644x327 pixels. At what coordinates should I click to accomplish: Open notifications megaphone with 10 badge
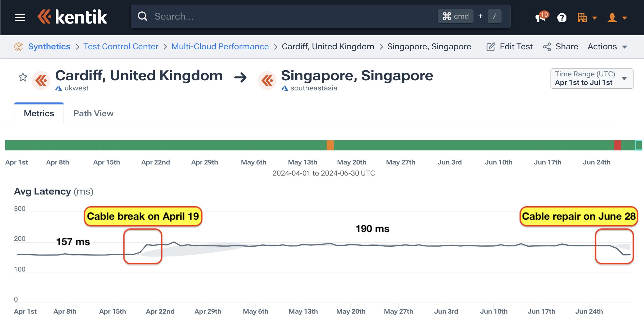pyautogui.click(x=541, y=17)
